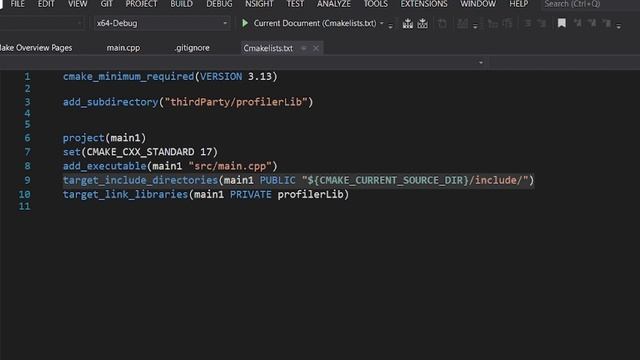The image size is (640, 360).
Task: Click target_link_libraries on line 10
Action: point(125,194)
